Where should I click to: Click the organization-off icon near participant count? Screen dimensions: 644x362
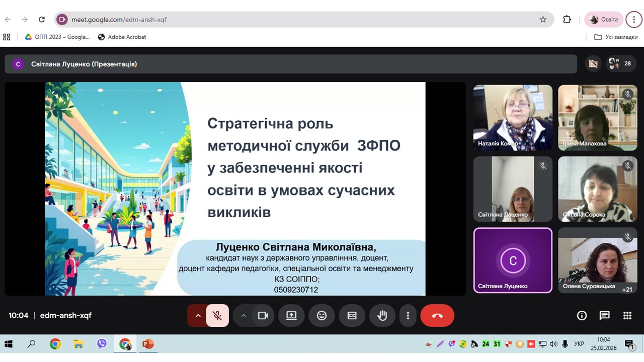(593, 64)
